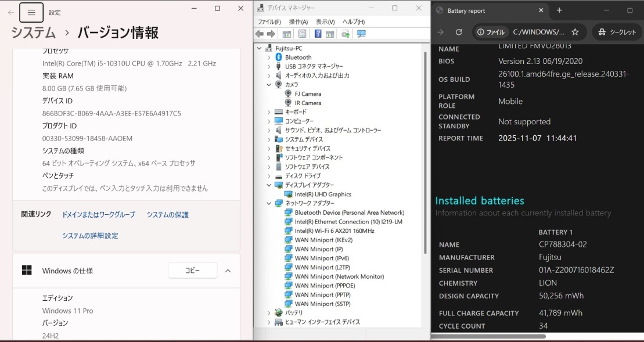Screen dimensions: 644x342
Task: Select WAN Miniport (PPPOE) adapter icon
Action: pyautogui.click(x=289, y=286)
